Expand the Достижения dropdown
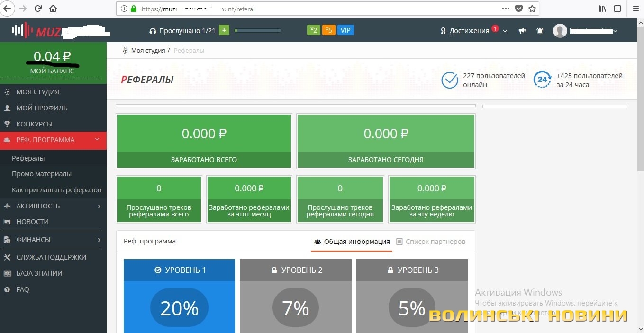This screenshot has height=333, width=644. click(474, 31)
